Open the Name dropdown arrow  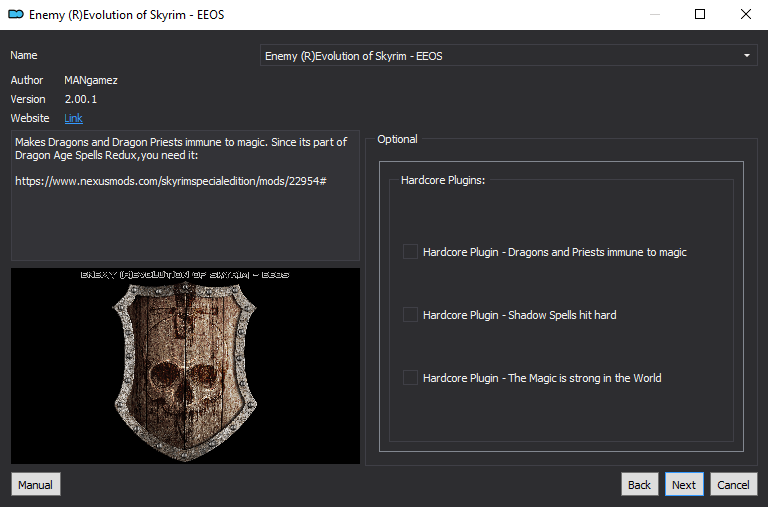746,56
